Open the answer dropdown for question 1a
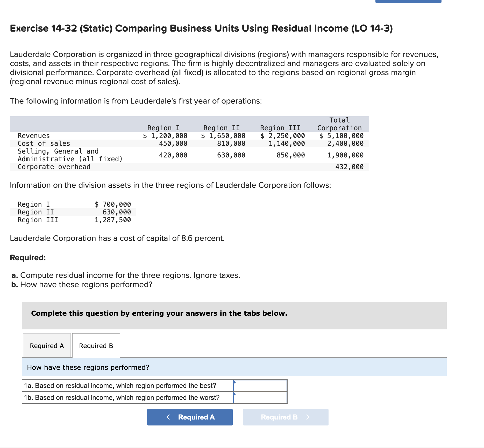The image size is (484, 448). [x=260, y=386]
